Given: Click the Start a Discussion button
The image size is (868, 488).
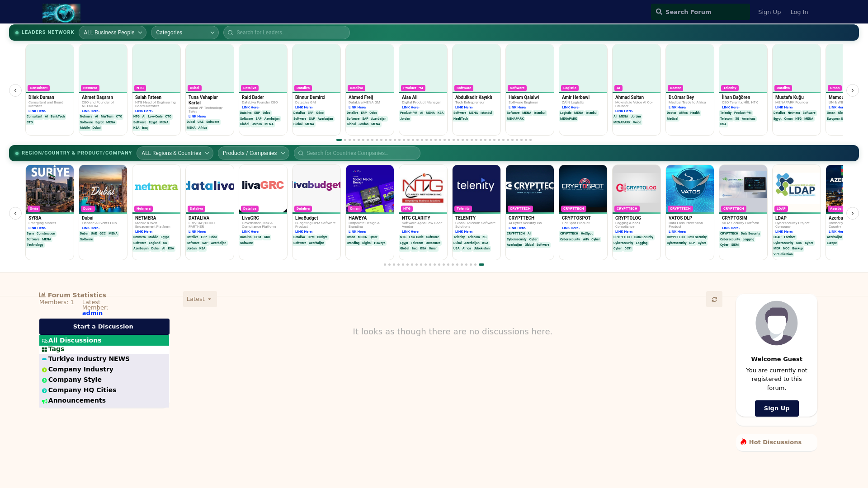Looking at the screenshot, I should tap(104, 327).
